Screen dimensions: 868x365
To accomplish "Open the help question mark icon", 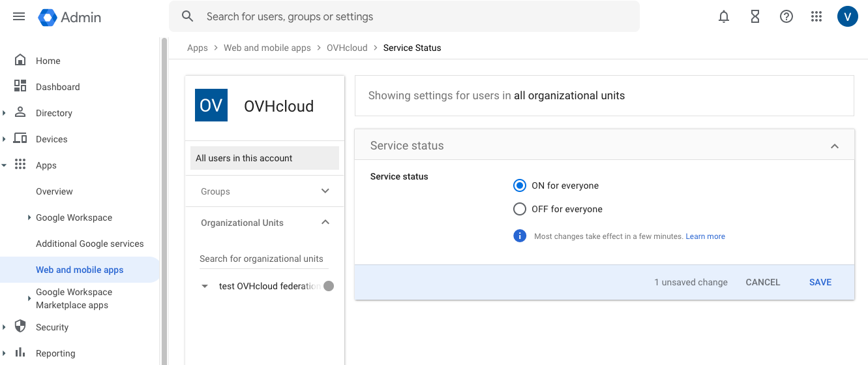I will (x=786, y=17).
